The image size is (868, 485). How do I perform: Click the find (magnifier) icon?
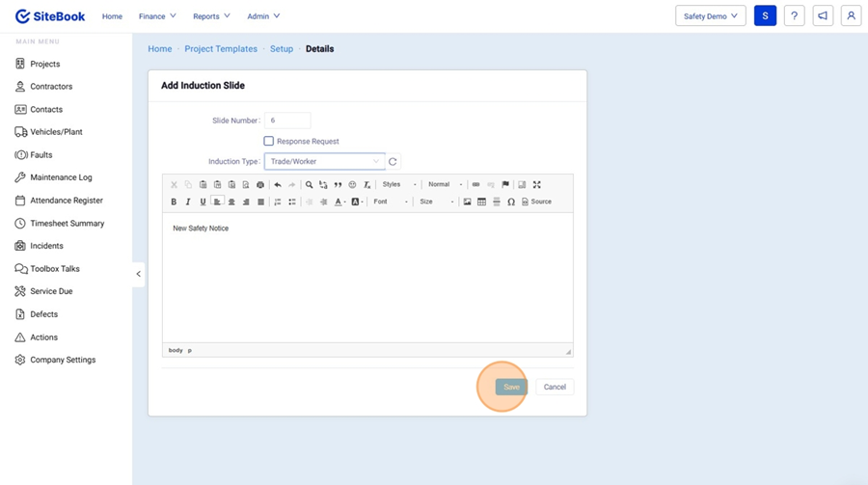[310, 185]
